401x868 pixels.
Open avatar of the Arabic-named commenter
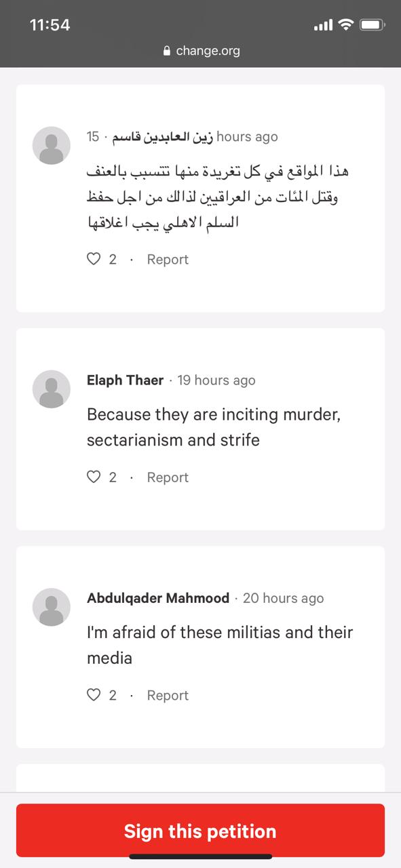pos(52,145)
